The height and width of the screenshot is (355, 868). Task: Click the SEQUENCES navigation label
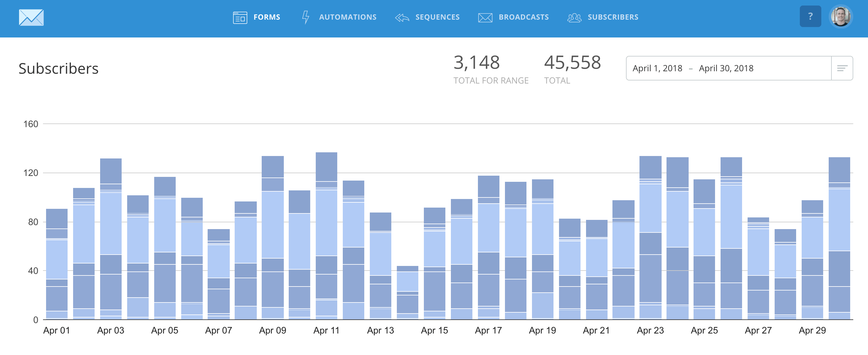438,17
